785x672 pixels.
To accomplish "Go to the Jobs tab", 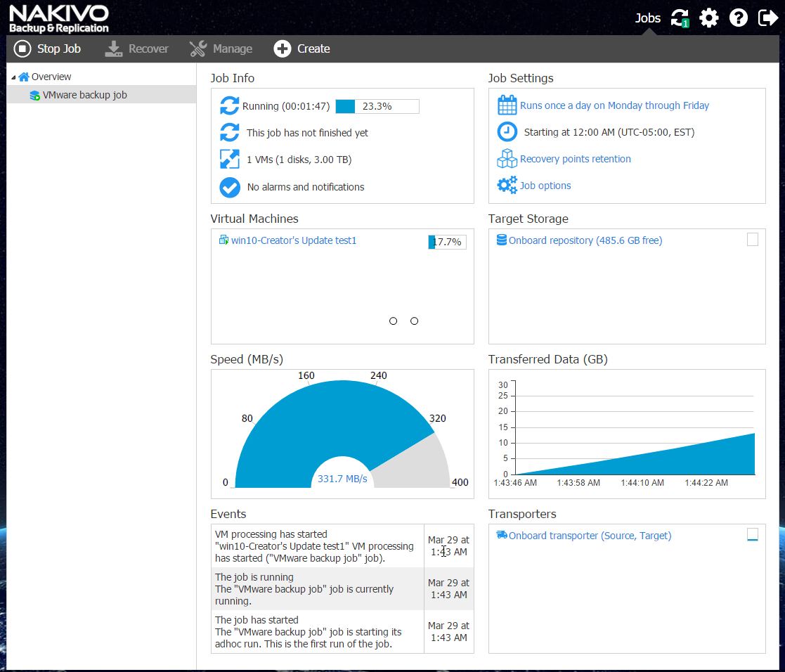I will coord(647,18).
